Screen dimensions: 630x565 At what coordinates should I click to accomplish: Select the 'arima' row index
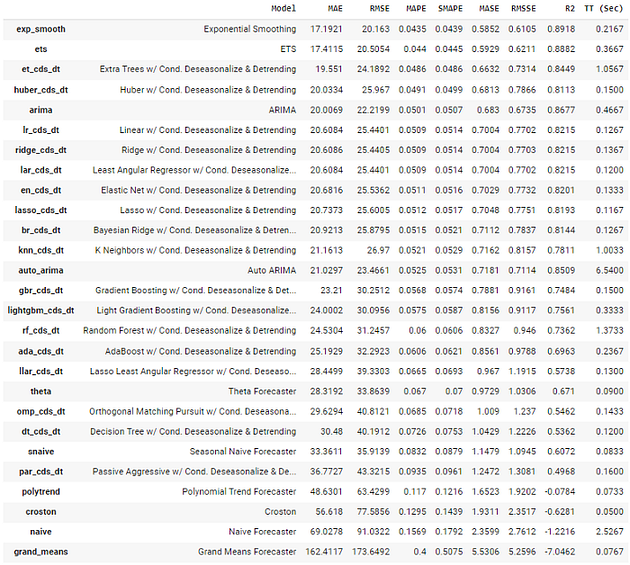tap(41, 110)
